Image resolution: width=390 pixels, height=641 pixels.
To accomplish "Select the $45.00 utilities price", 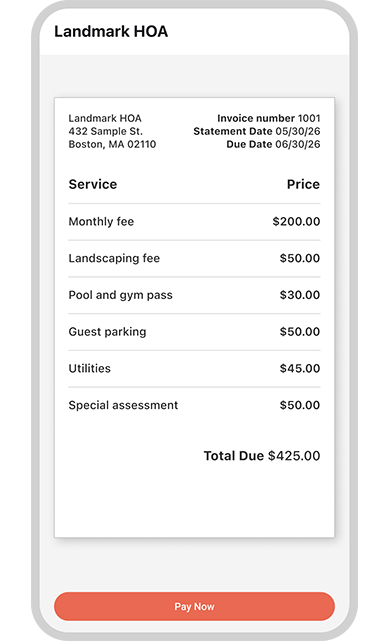I will click(x=300, y=368).
